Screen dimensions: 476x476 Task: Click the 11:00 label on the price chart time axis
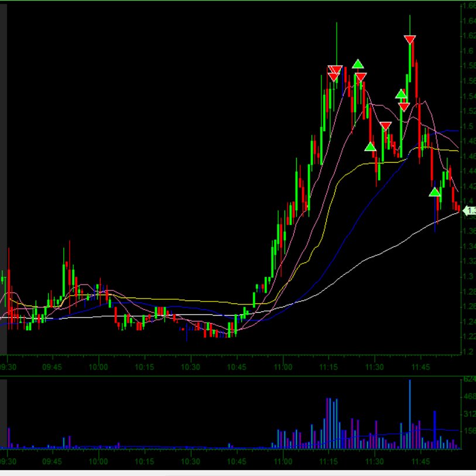click(x=283, y=367)
